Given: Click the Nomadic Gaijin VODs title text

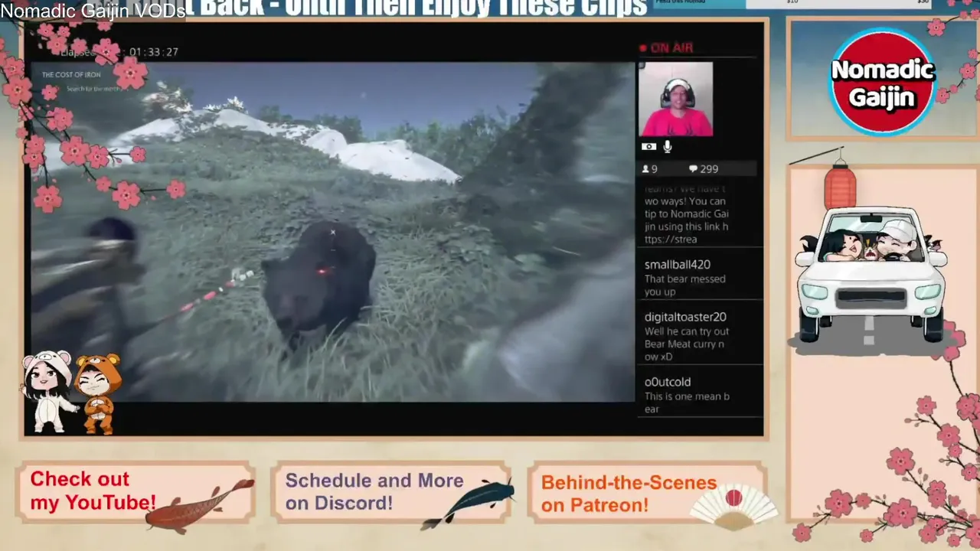Looking at the screenshot, I should pos(93,10).
